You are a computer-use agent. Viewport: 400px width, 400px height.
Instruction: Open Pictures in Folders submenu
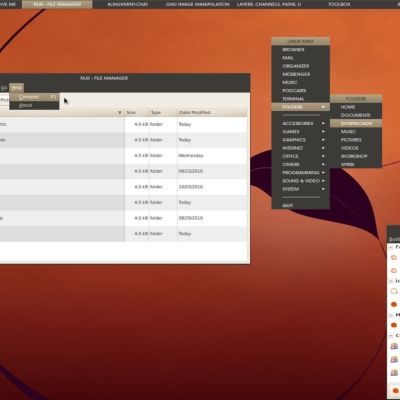pos(356,140)
